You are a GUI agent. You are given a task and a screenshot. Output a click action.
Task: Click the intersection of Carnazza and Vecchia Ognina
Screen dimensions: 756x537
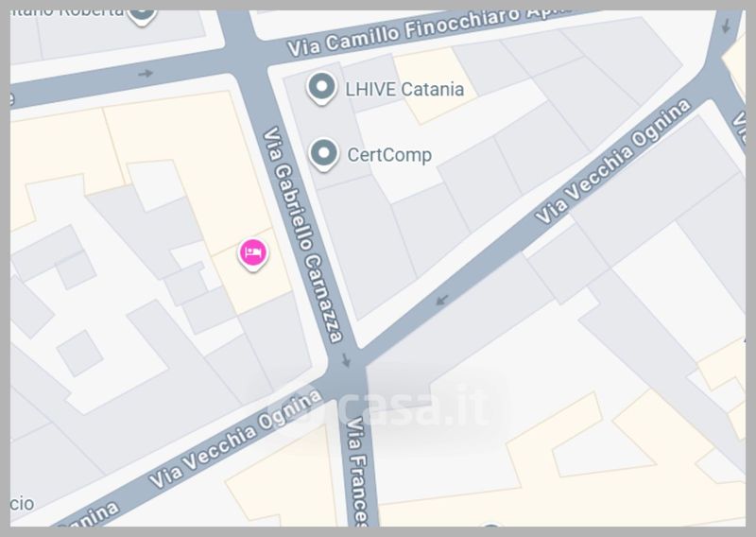click(x=346, y=369)
